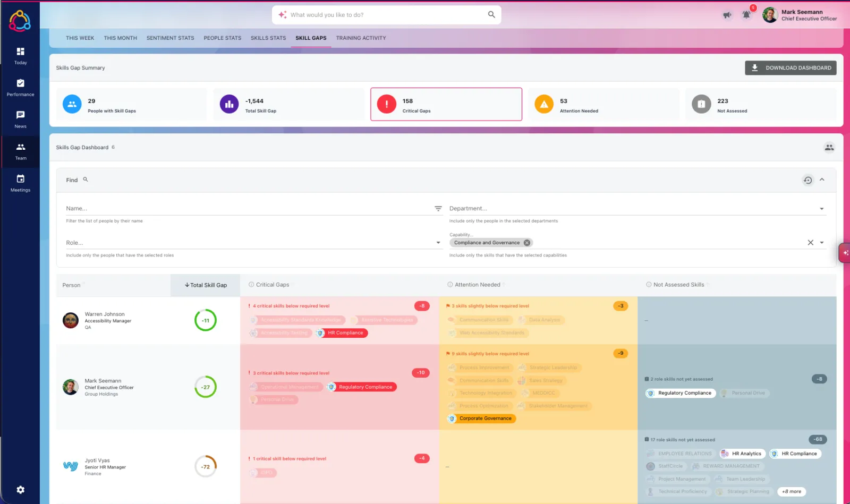
Task: Click the group people icon in dashboard header
Action: pos(829,148)
